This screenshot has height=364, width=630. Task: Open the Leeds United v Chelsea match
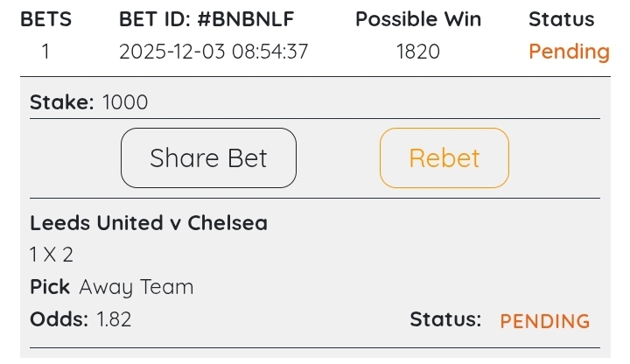[149, 223]
